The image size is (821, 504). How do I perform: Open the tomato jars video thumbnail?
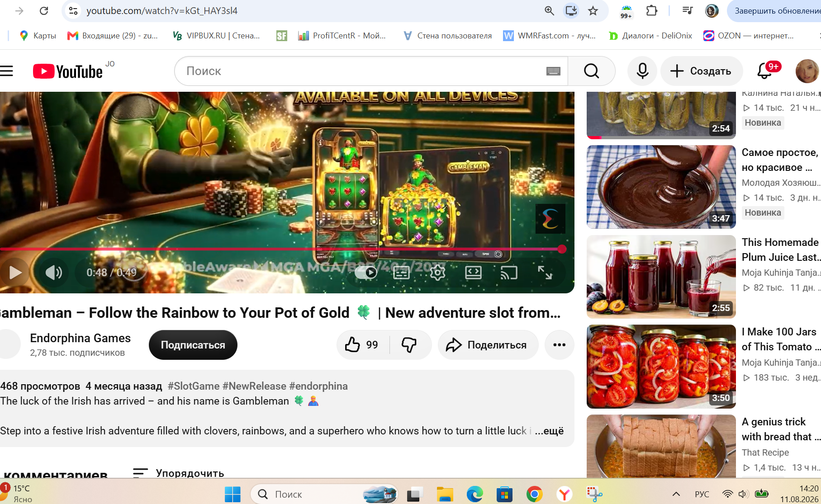(661, 367)
